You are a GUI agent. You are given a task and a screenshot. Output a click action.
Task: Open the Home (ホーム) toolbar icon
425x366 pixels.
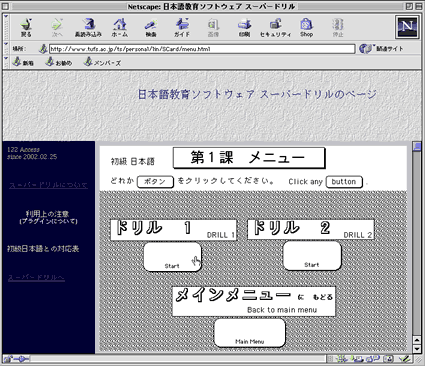tap(120, 27)
